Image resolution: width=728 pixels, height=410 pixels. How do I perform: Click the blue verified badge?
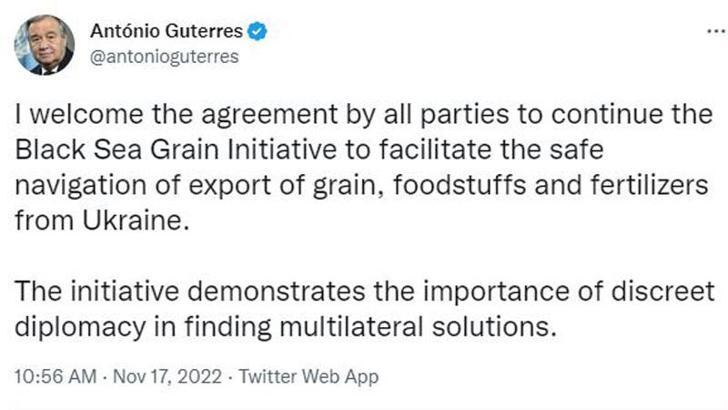(257, 33)
